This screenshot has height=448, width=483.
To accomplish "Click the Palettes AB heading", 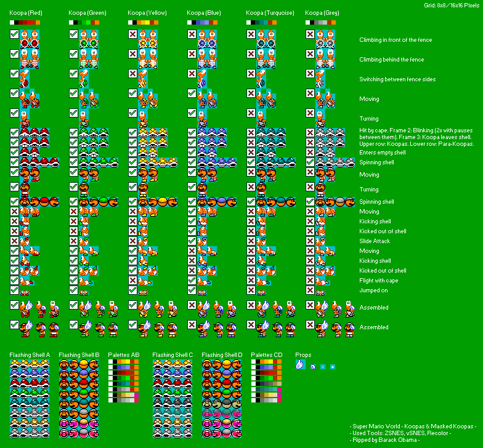I will tap(123, 354).
